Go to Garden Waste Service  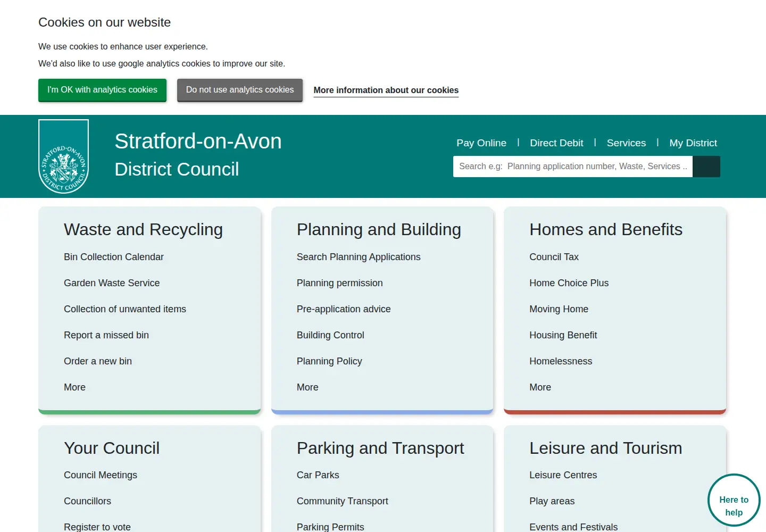point(112,283)
